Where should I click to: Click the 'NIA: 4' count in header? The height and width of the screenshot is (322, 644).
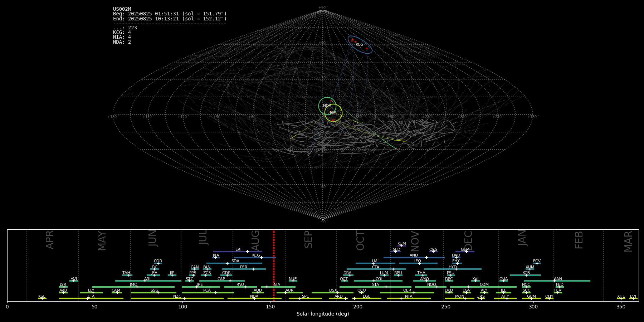[x=122, y=37]
